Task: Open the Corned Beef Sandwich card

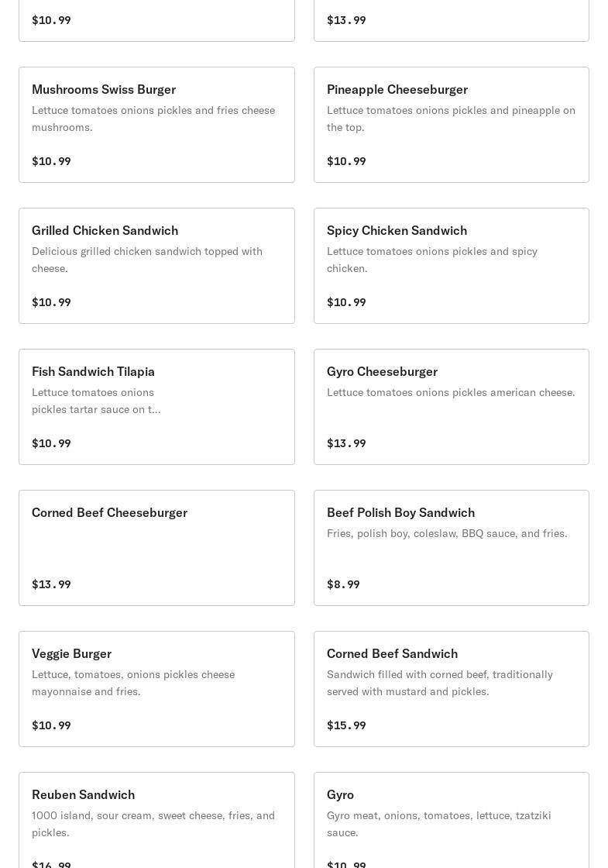Action: click(452, 689)
